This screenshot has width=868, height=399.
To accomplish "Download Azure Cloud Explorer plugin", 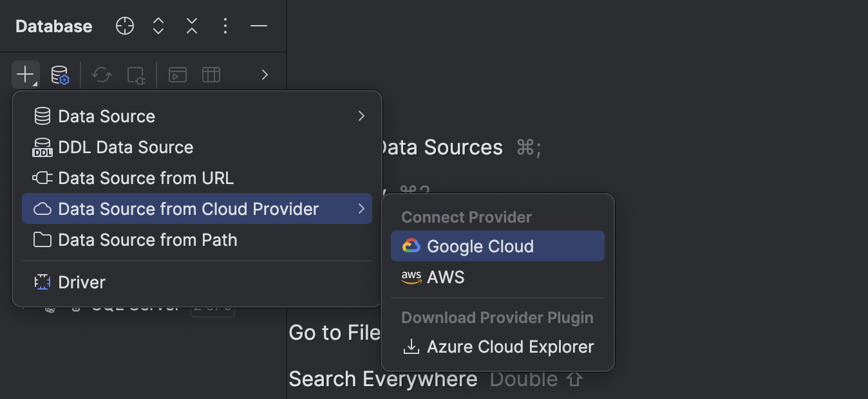I will 498,347.
